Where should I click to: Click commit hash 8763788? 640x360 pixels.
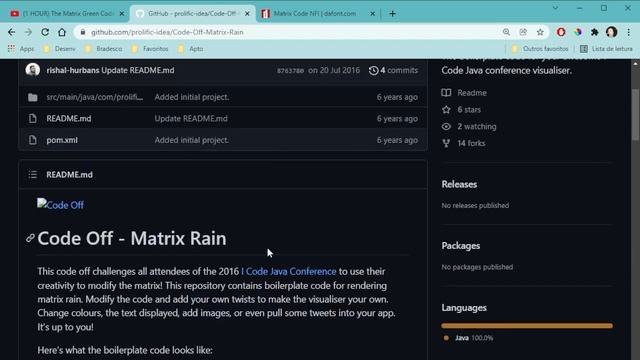[290, 71]
